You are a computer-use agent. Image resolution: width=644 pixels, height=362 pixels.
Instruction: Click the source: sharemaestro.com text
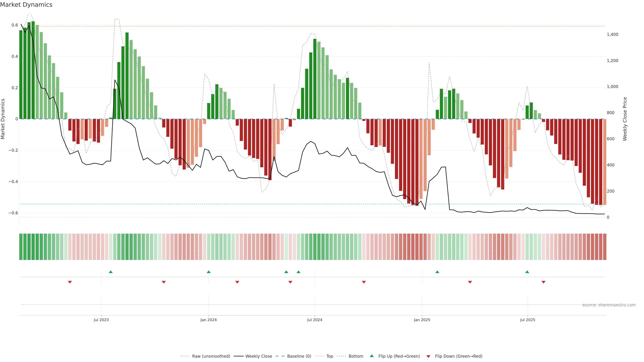point(609,305)
